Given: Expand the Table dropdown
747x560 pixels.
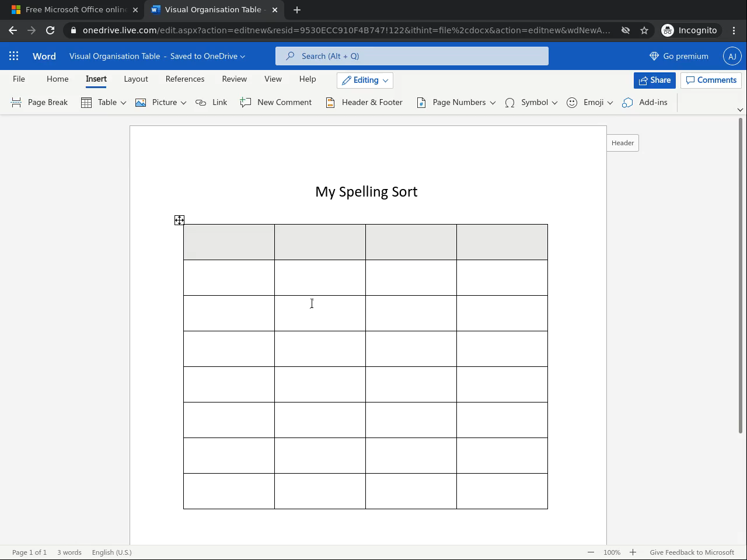Looking at the screenshot, I should click(123, 103).
